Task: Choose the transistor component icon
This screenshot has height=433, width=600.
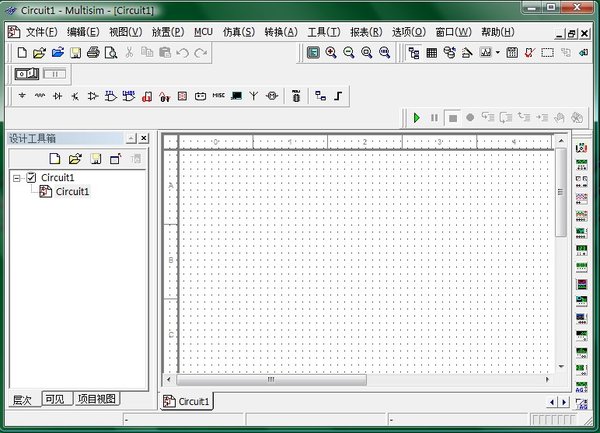Action: (76, 96)
